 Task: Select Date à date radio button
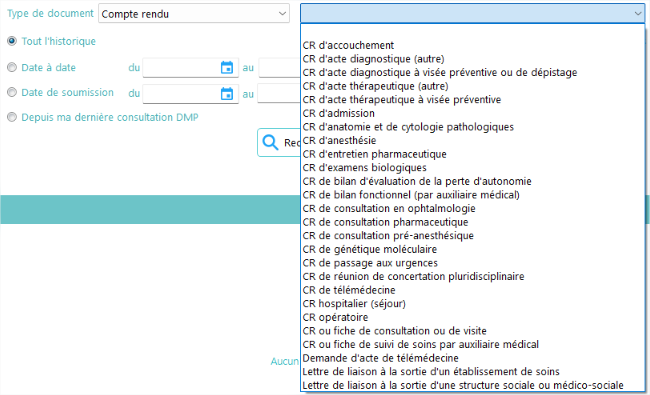pos(12,67)
